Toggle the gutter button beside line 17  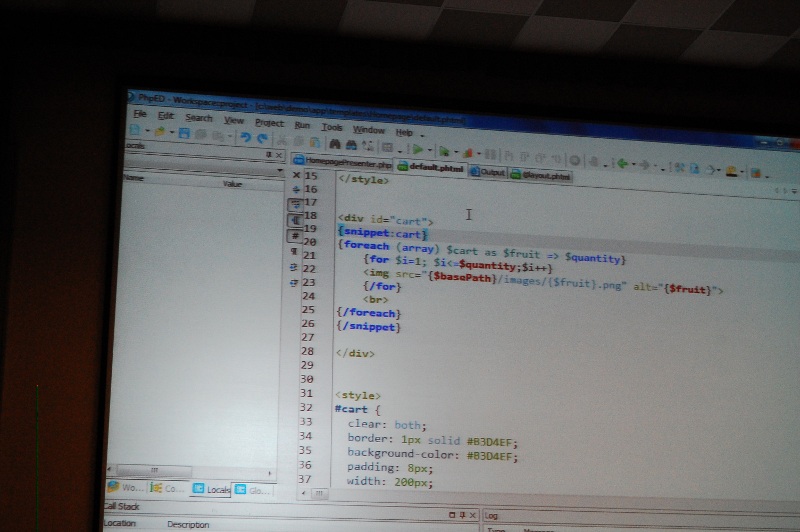pos(295,205)
